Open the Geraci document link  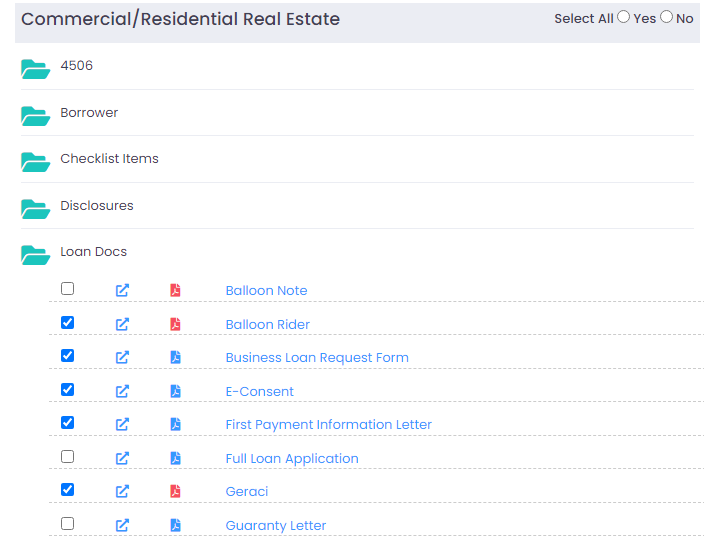click(246, 492)
